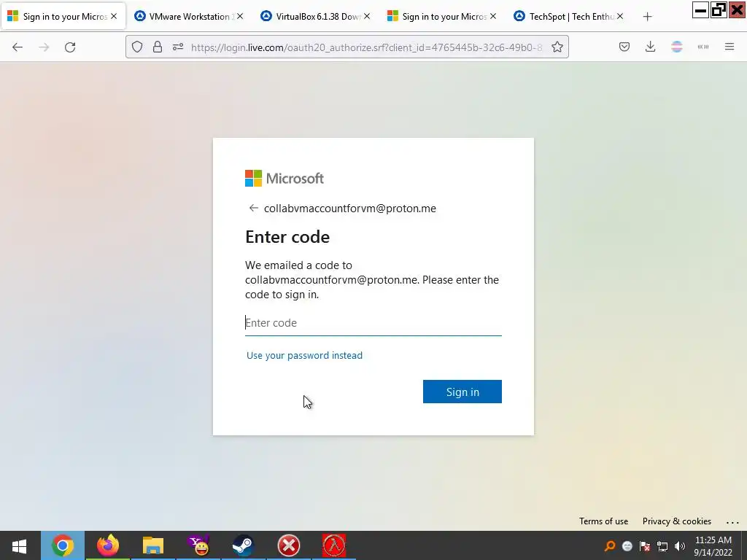
Task: Bookmark this page with the star icon
Action: point(557,47)
